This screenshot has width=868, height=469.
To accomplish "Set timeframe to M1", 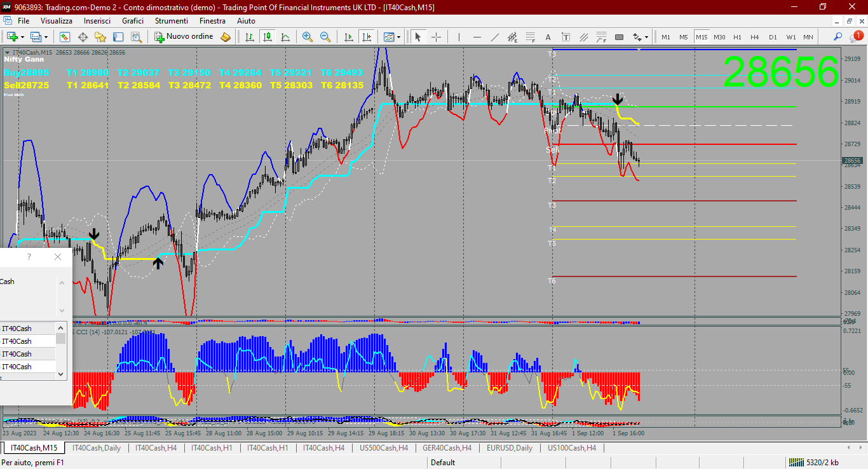I will pos(666,37).
